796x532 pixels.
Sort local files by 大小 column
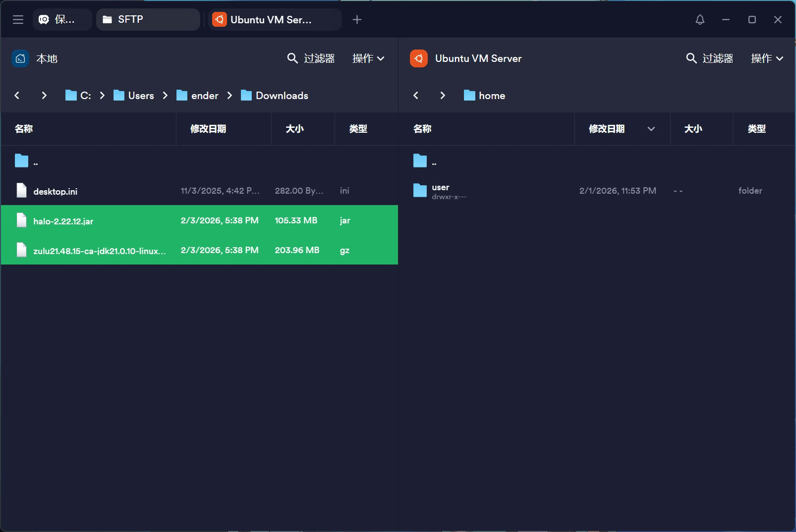[295, 129]
